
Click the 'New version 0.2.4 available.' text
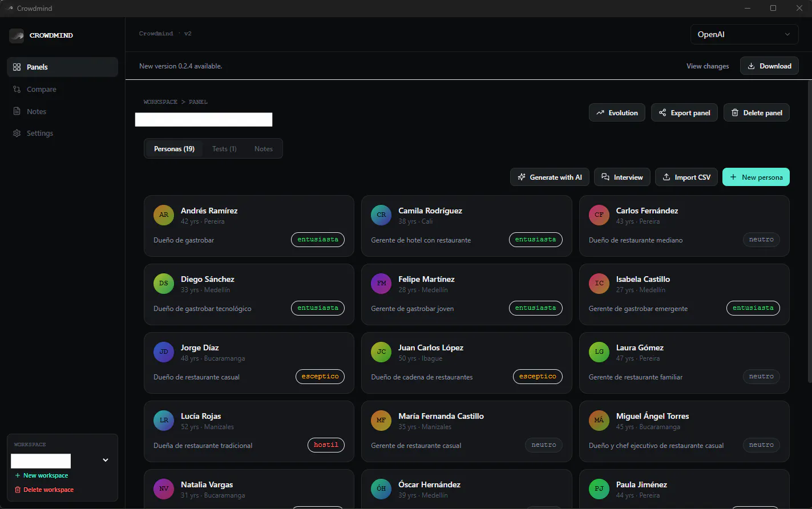[180, 66]
